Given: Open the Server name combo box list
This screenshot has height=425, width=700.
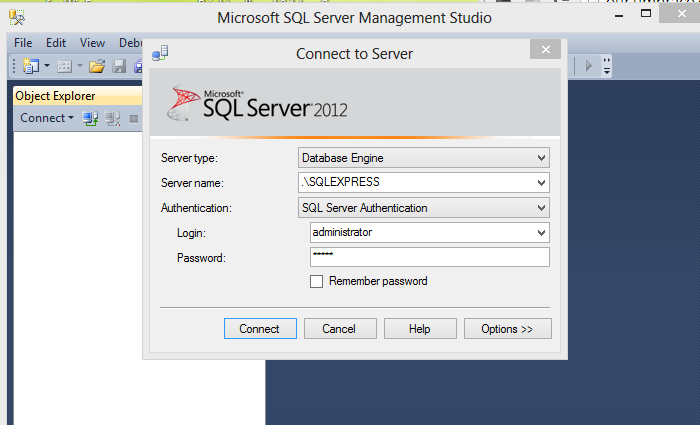Looking at the screenshot, I should 541,183.
